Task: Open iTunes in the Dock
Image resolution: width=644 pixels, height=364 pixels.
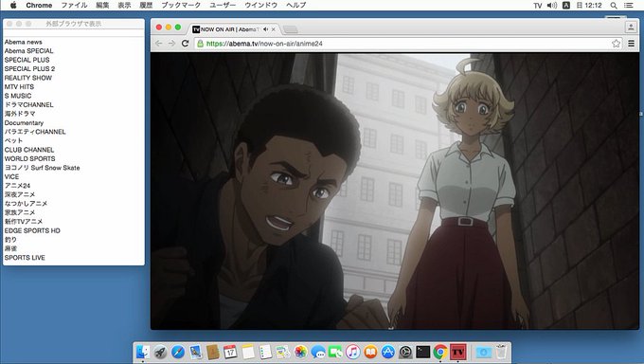Action: 353,352
